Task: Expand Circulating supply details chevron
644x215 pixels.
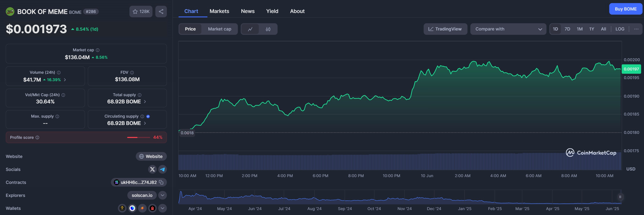Action: tap(145, 123)
